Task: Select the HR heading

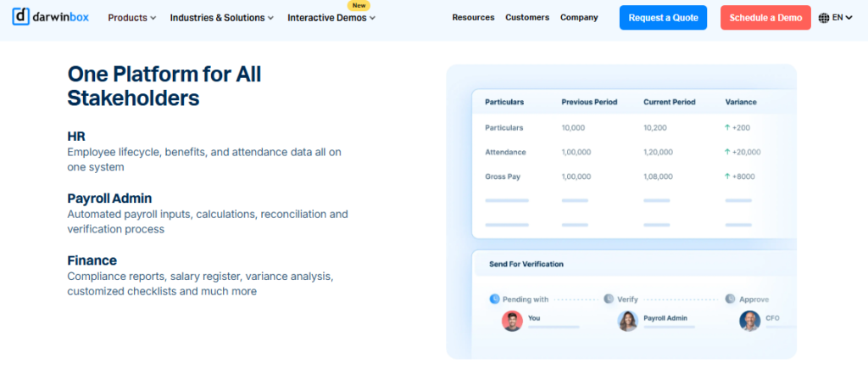Action: point(76,137)
